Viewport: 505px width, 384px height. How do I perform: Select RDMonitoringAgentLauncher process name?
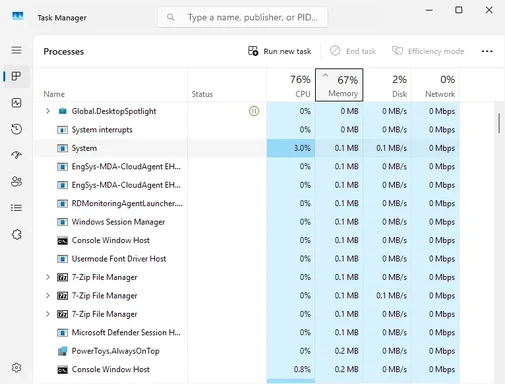(127, 203)
